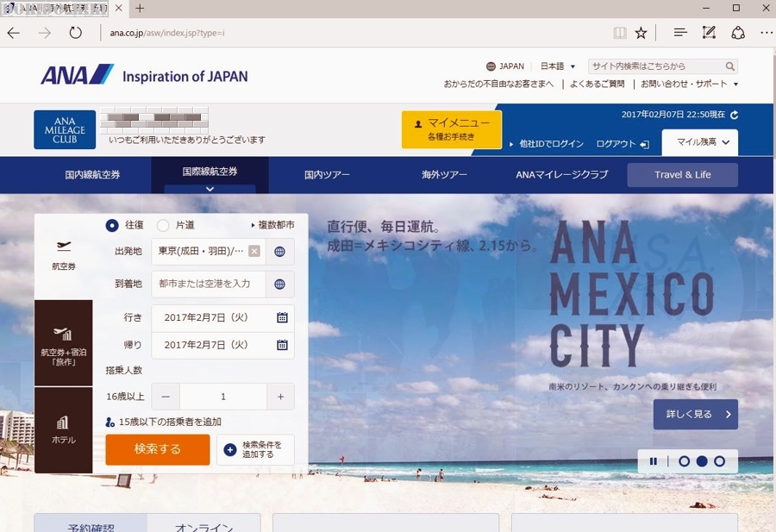Decrease adult passenger count
Screen dimensions: 776x532
[x=166, y=397]
